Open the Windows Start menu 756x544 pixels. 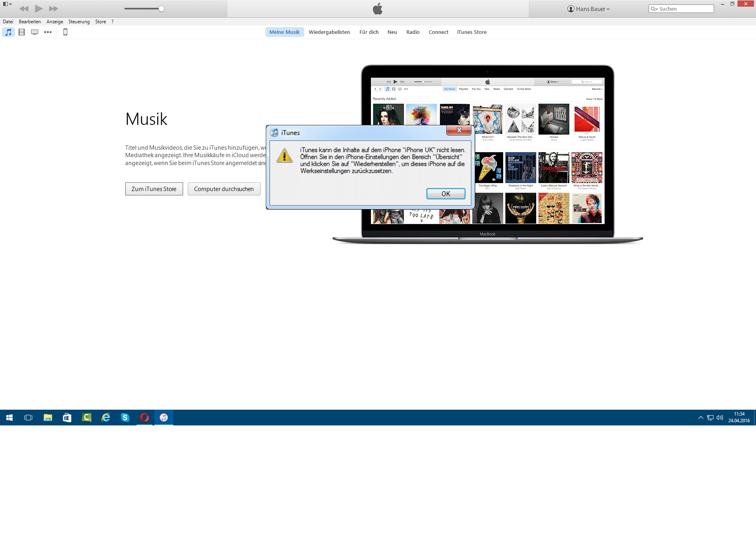click(9, 418)
